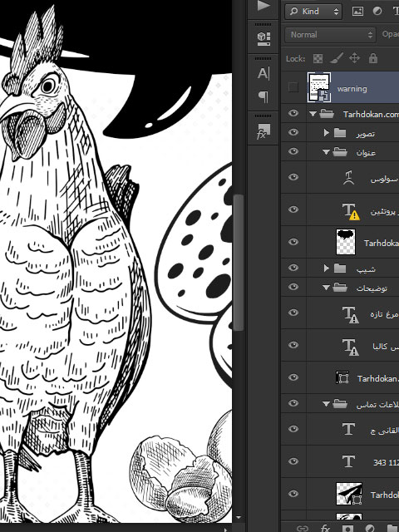Hide the Tarhdokan smart object layer

click(x=293, y=377)
